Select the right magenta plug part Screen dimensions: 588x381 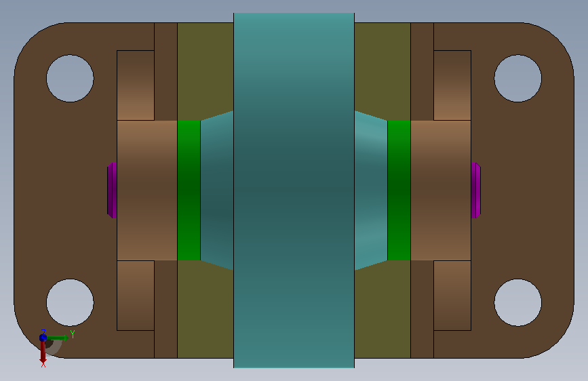point(476,190)
